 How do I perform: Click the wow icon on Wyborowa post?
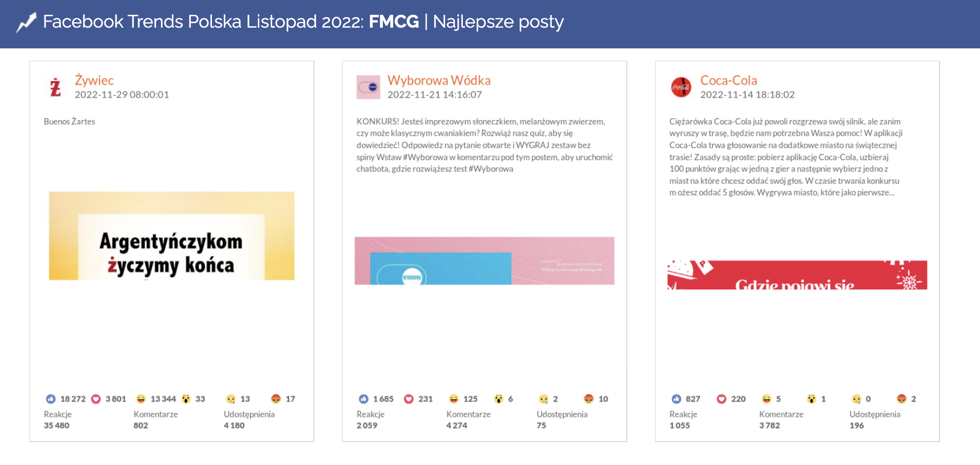click(x=498, y=399)
